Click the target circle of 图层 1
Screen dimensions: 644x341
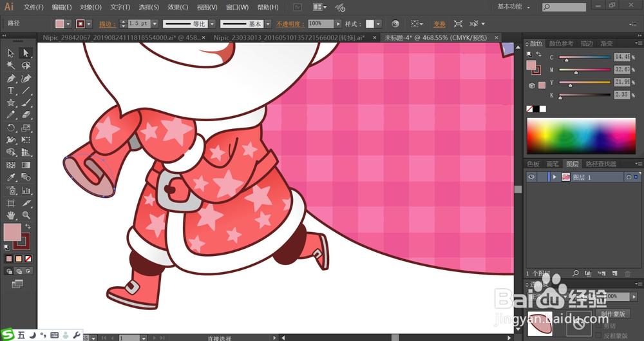pos(629,177)
